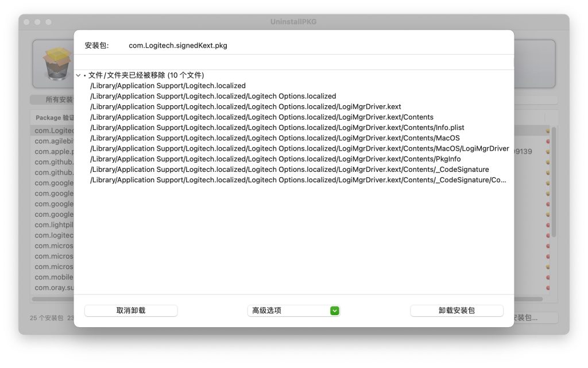
Task: Select the com.apple.p package row
Action: 54,152
